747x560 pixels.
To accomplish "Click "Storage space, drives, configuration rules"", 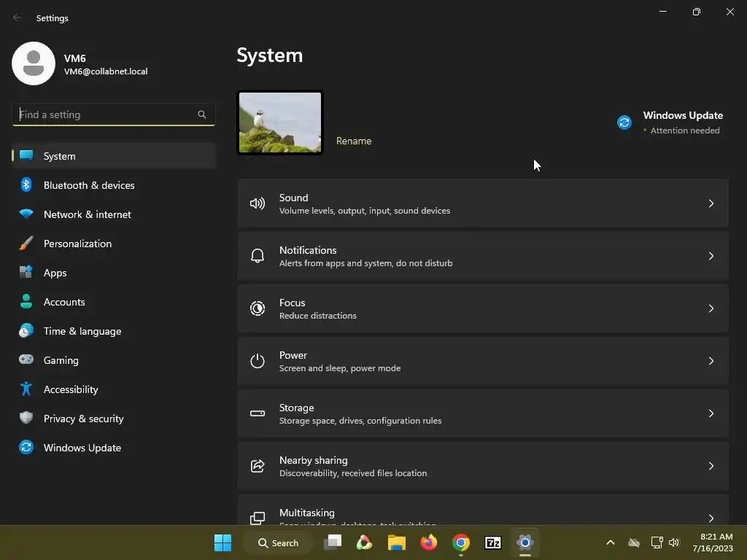I will (x=360, y=421).
